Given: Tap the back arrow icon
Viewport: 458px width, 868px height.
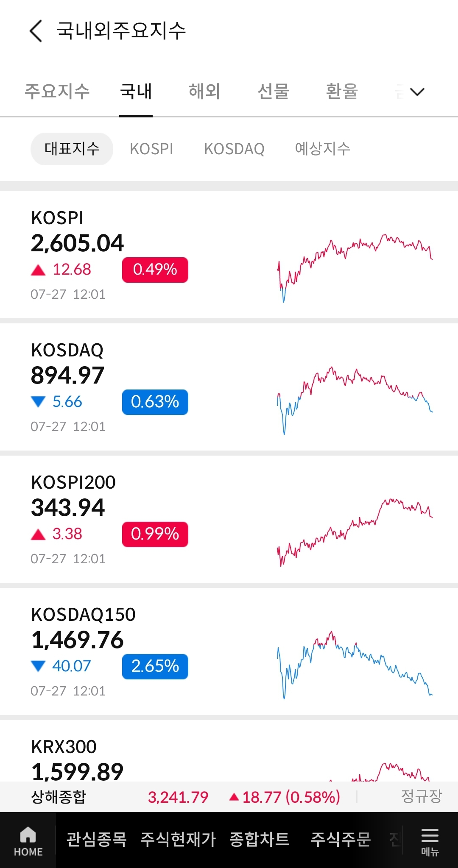Looking at the screenshot, I should 36,31.
